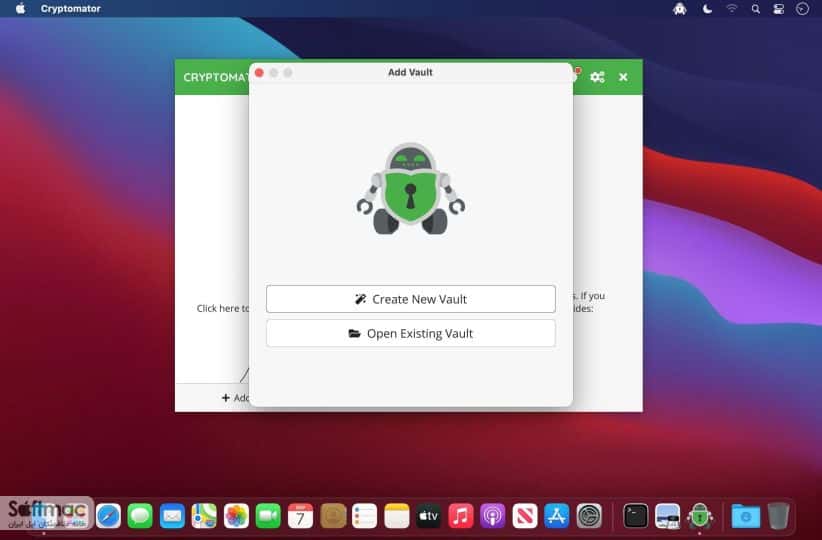
Task: Click Cryptomator robot icon in menu bar
Action: point(680,8)
